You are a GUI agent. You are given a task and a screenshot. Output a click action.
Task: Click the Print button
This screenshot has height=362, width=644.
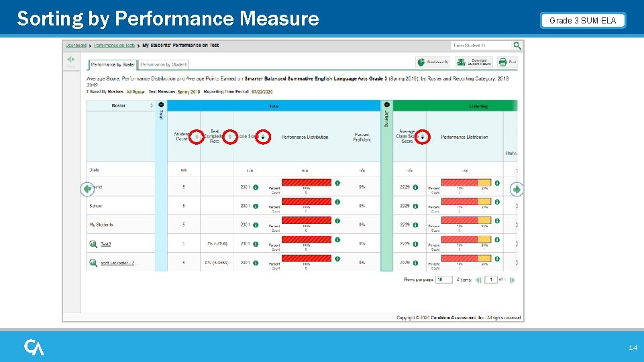[x=507, y=62]
